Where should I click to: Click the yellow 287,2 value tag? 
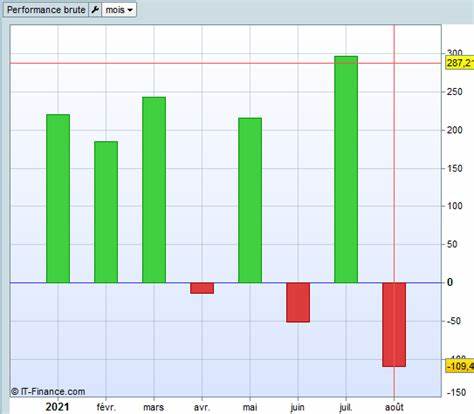pyautogui.click(x=460, y=63)
